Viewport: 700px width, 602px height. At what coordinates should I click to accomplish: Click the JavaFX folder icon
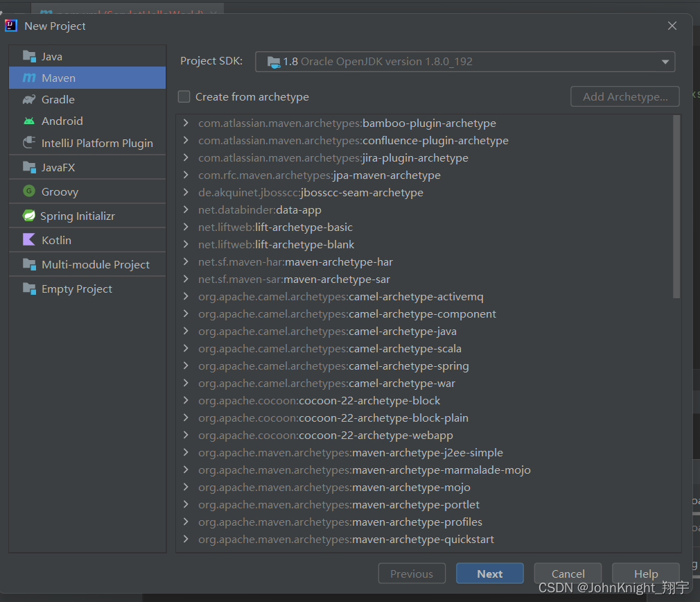pos(29,167)
